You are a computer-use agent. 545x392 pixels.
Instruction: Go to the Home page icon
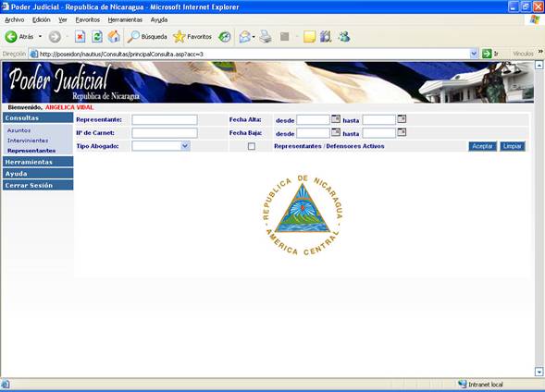click(114, 36)
